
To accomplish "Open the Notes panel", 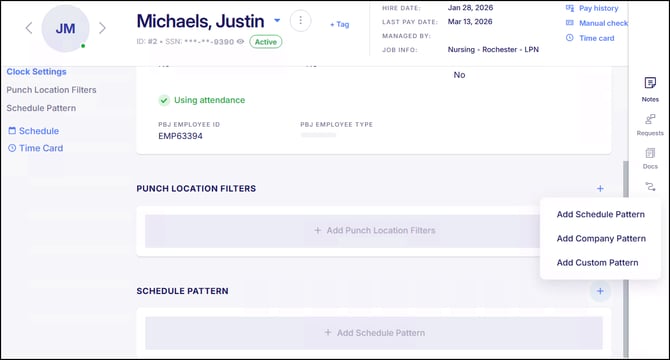I will 650,89.
